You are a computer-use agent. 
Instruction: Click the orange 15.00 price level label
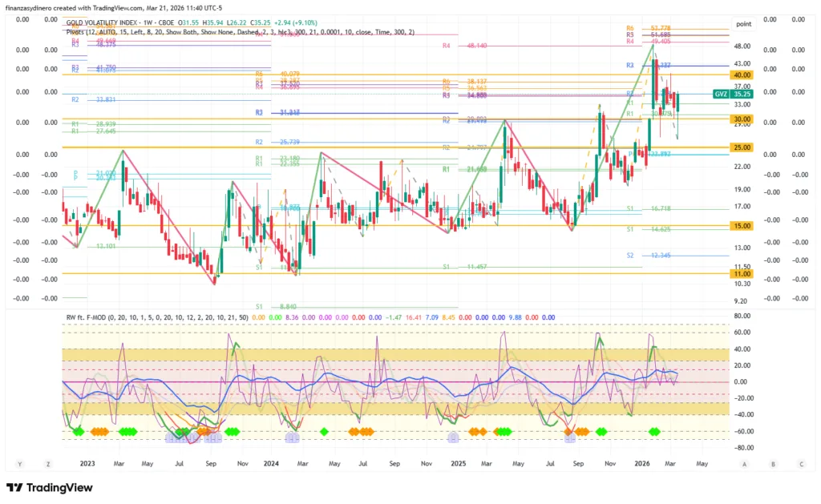pyautogui.click(x=741, y=227)
